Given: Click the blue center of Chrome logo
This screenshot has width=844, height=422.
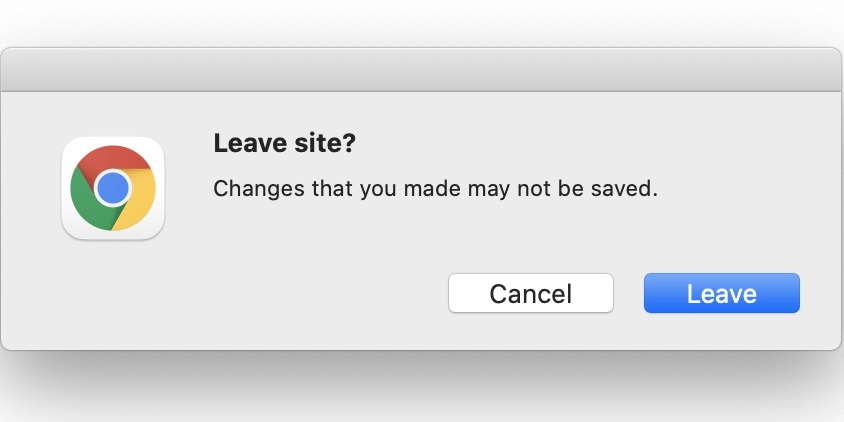Looking at the screenshot, I should 113,188.
